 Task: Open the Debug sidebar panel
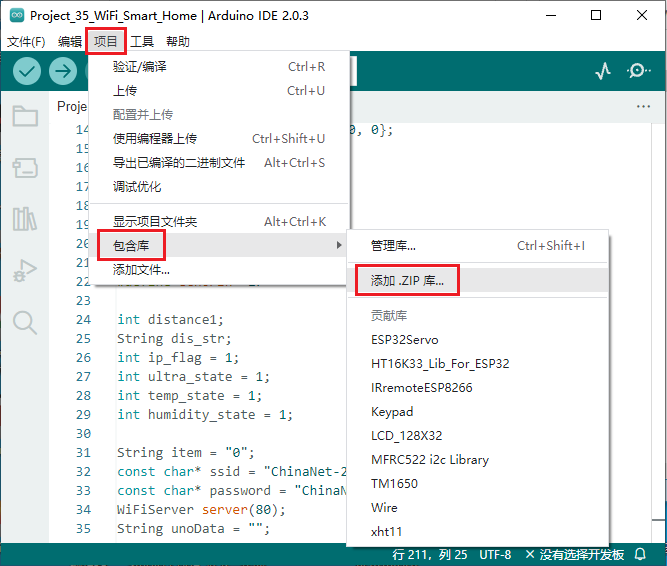coord(25,270)
